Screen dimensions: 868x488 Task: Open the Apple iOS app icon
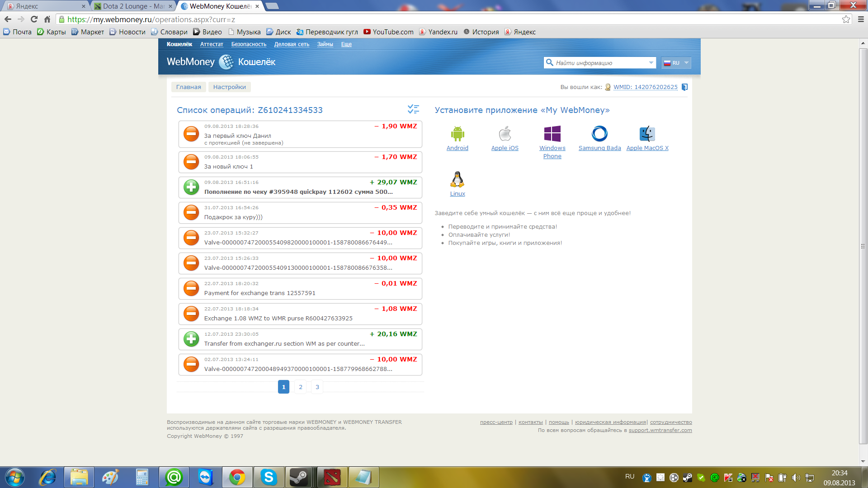point(505,134)
